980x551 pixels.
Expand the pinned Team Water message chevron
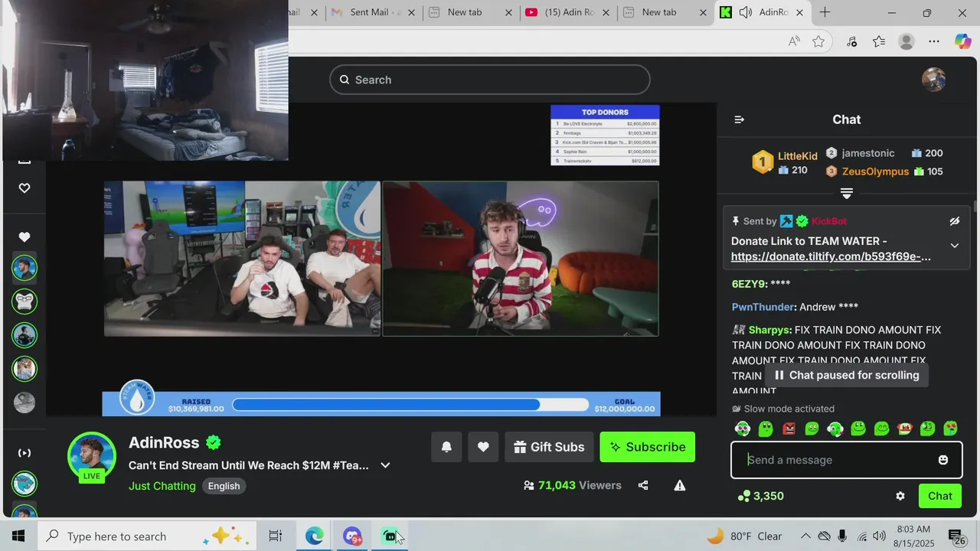tap(954, 246)
